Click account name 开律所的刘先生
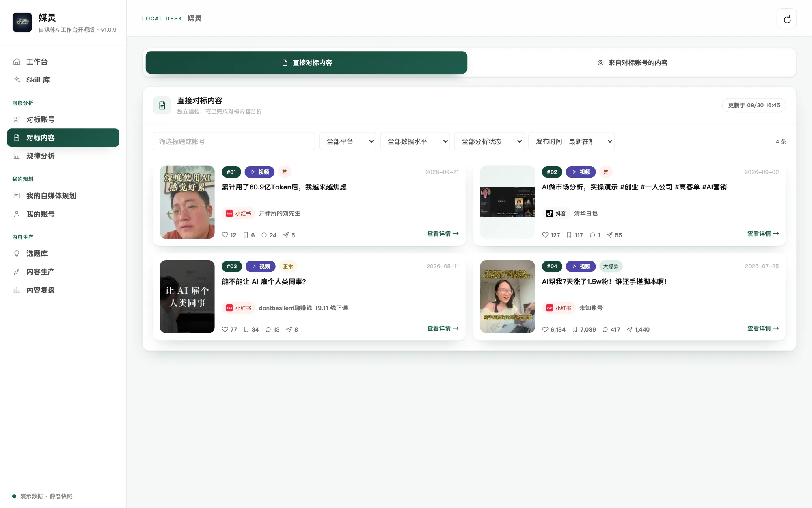The height and width of the screenshot is (508, 812). tap(280, 213)
